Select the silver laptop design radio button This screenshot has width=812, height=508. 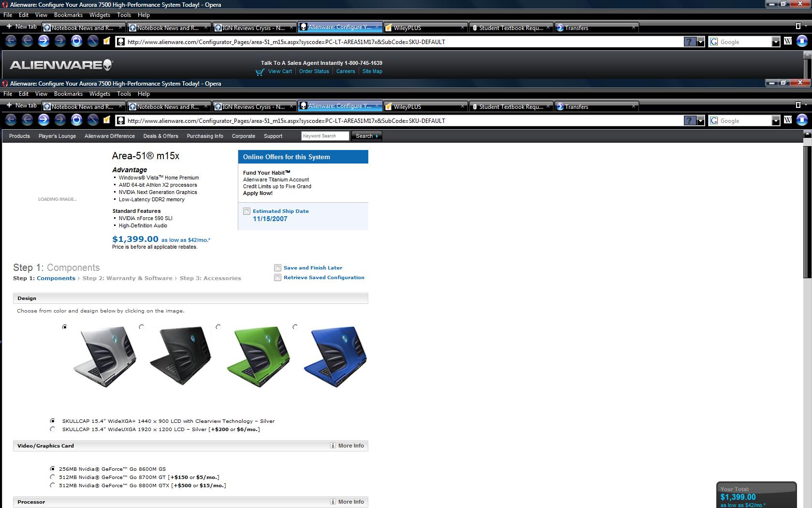(64, 327)
